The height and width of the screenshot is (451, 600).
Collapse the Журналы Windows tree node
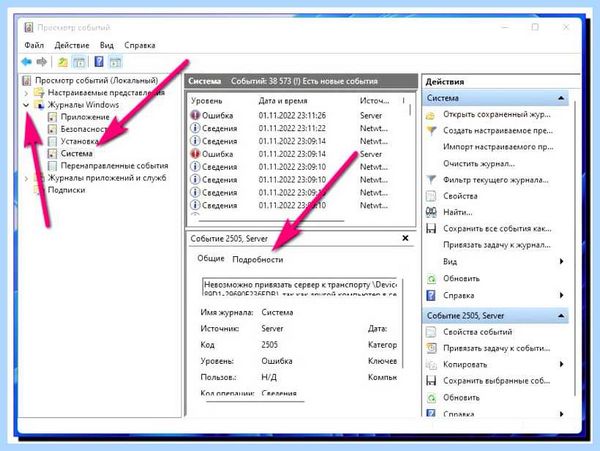pos(26,105)
